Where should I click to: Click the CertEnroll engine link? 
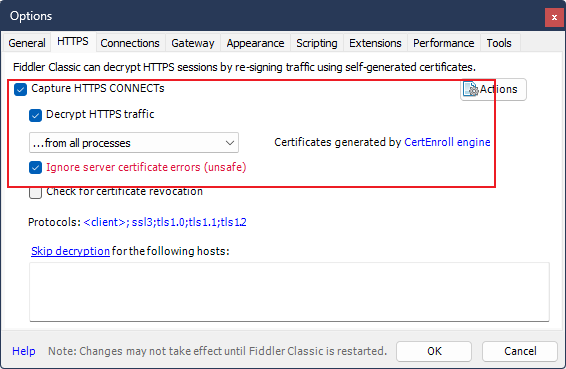[447, 142]
